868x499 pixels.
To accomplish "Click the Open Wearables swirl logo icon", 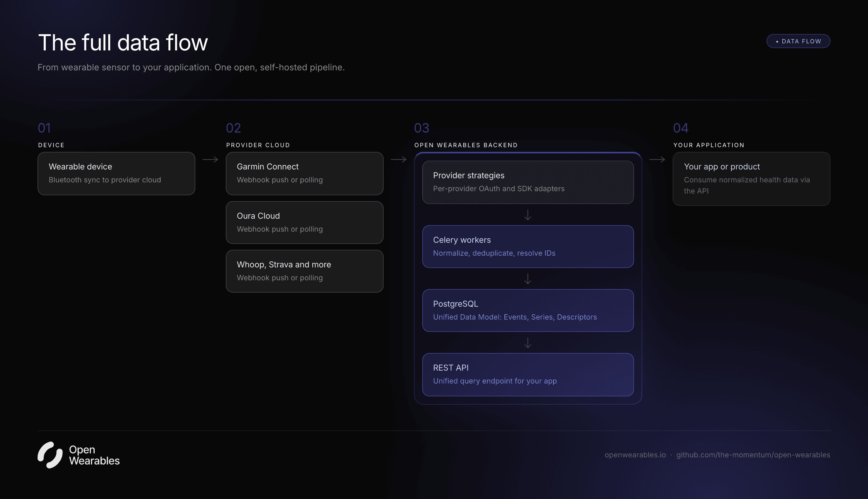I will [50, 455].
